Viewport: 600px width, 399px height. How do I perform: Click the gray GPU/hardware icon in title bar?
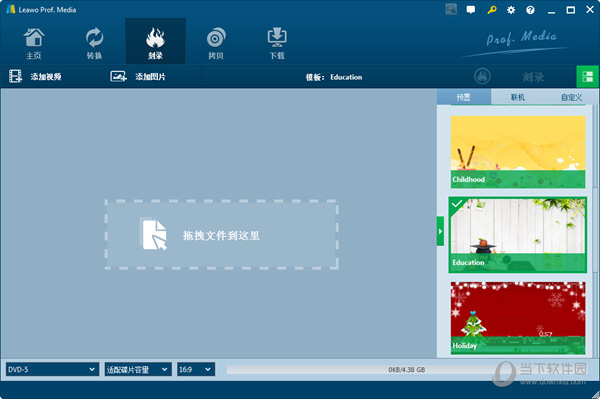[451, 10]
